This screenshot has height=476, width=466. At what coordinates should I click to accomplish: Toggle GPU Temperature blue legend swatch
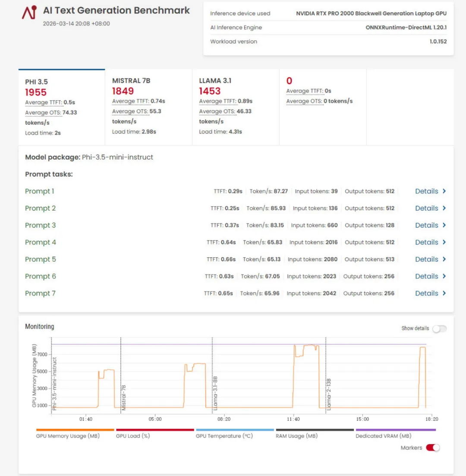coord(235,430)
